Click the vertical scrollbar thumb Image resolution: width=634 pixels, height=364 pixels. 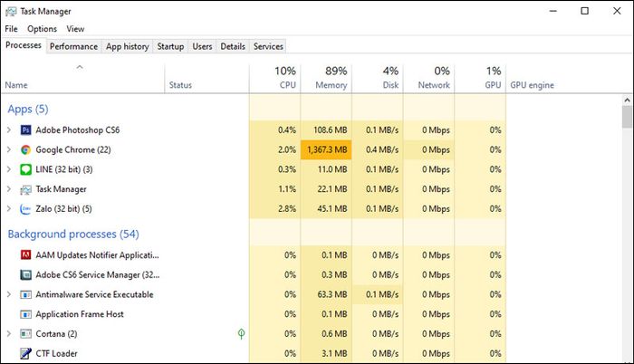point(627,118)
